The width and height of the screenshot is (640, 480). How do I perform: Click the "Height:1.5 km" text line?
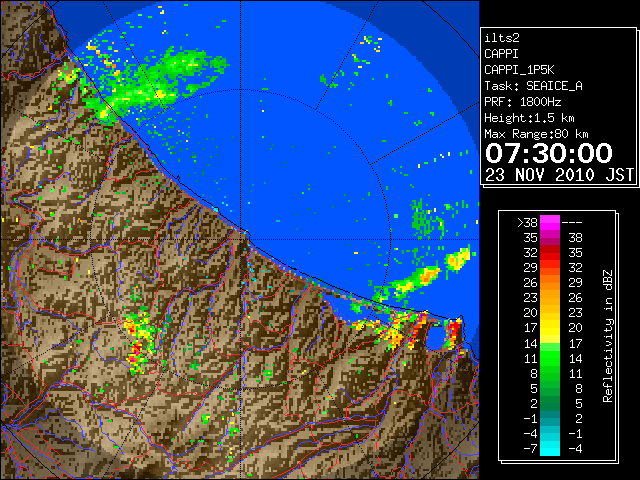(x=529, y=118)
